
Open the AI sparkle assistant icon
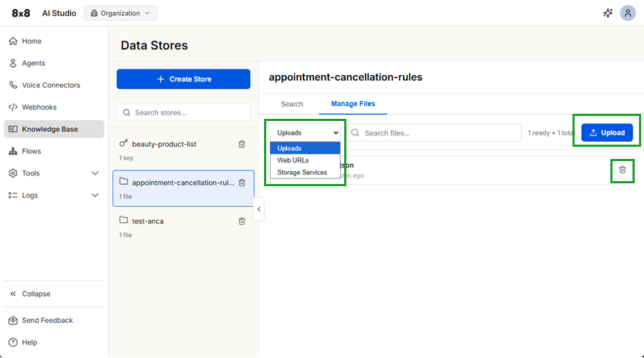[x=608, y=13]
